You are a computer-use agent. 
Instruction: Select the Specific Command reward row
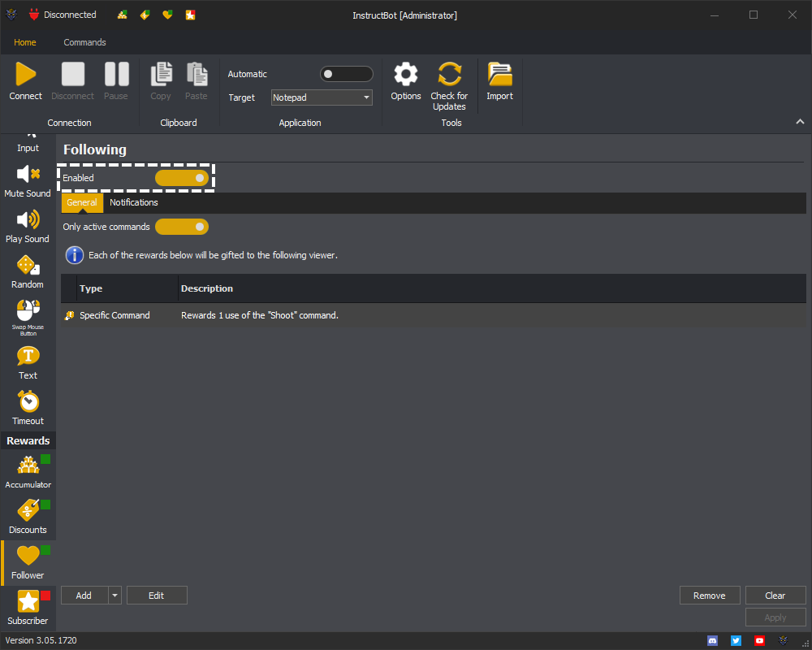(x=434, y=315)
